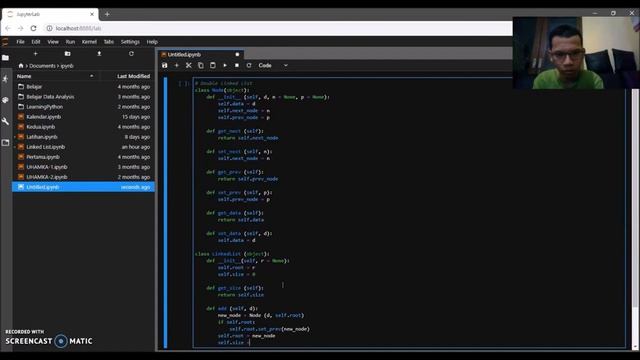View site information icon in address bar

(x=49, y=28)
